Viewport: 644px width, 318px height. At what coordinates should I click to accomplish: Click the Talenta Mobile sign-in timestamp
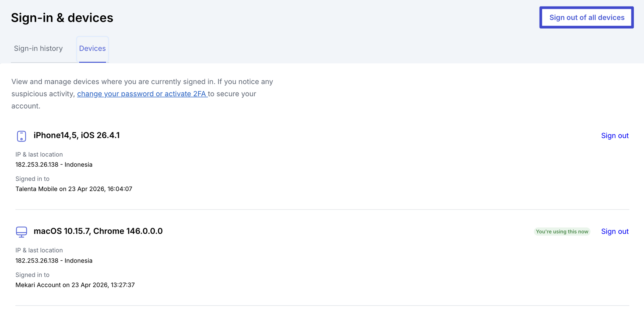74,189
